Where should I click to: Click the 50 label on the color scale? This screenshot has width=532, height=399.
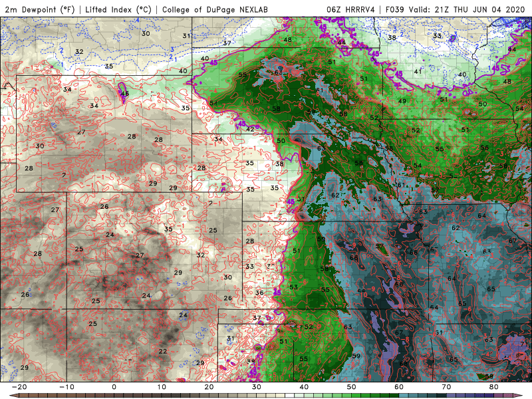click(352, 387)
